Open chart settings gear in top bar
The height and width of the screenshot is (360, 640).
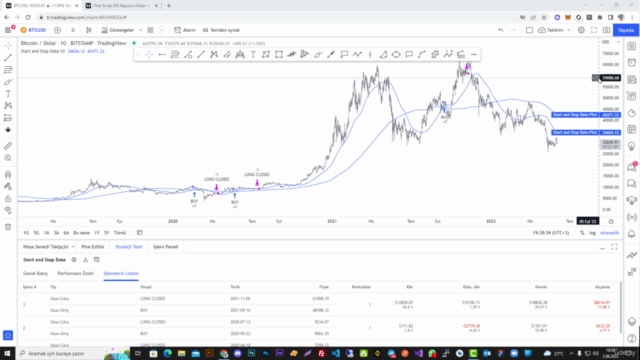(581, 30)
